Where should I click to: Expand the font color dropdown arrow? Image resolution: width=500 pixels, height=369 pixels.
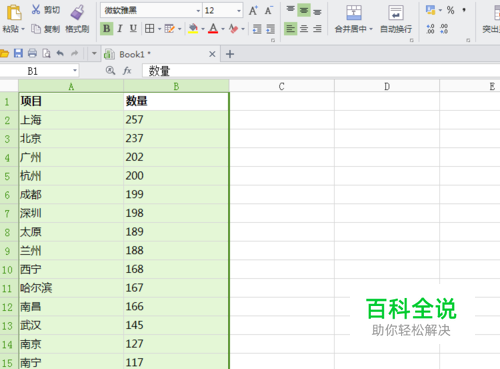(x=223, y=29)
